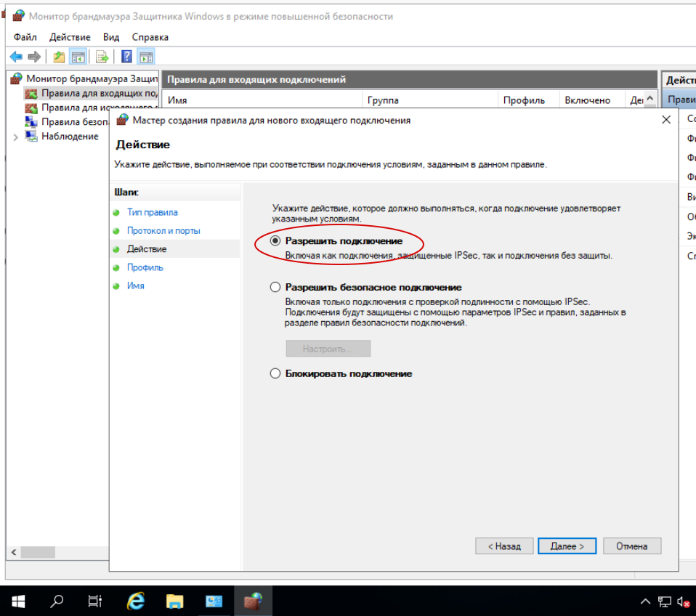This screenshot has height=616, width=696.
Task: Open Server Manager from the taskbar
Action: 214,601
